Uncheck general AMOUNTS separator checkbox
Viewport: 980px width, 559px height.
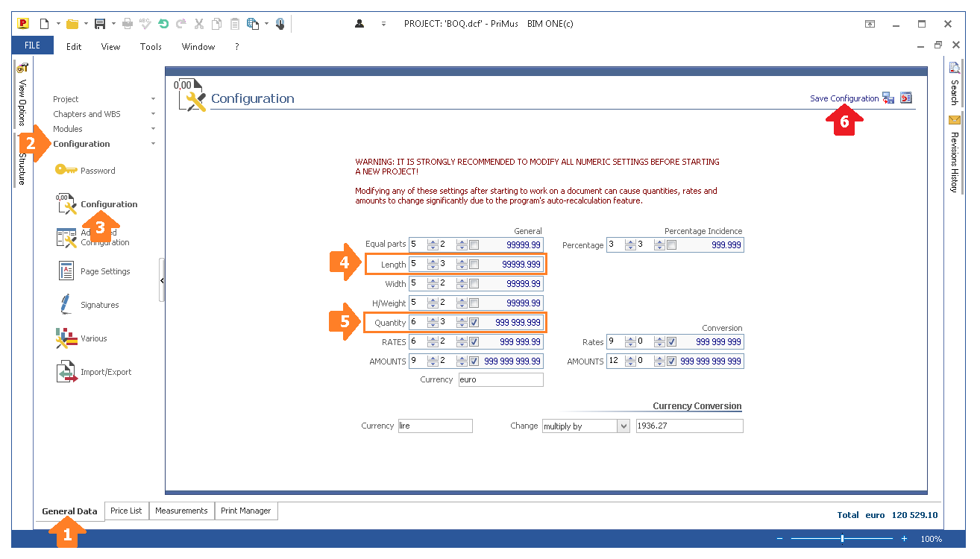tap(474, 361)
